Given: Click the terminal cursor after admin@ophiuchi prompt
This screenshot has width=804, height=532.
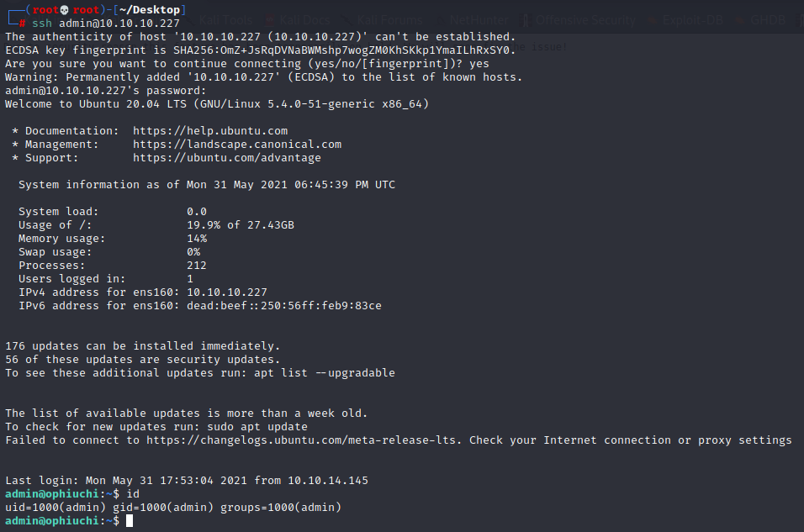Looking at the screenshot, I should 130,521.
